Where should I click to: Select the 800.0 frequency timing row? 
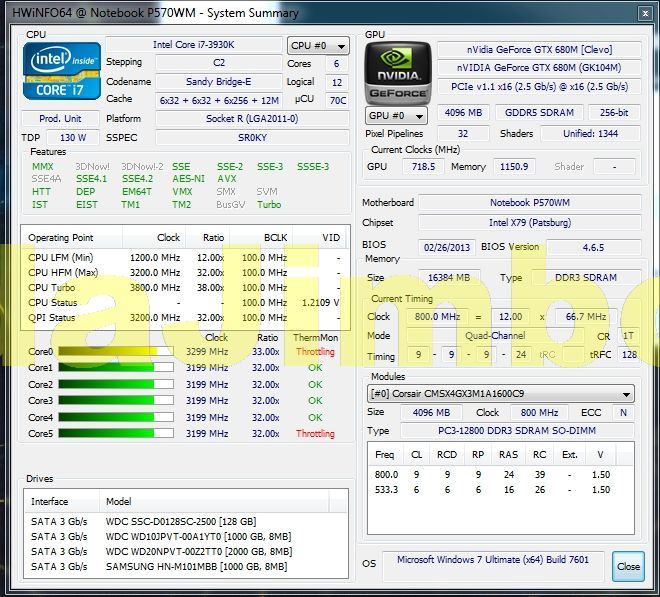coord(500,474)
